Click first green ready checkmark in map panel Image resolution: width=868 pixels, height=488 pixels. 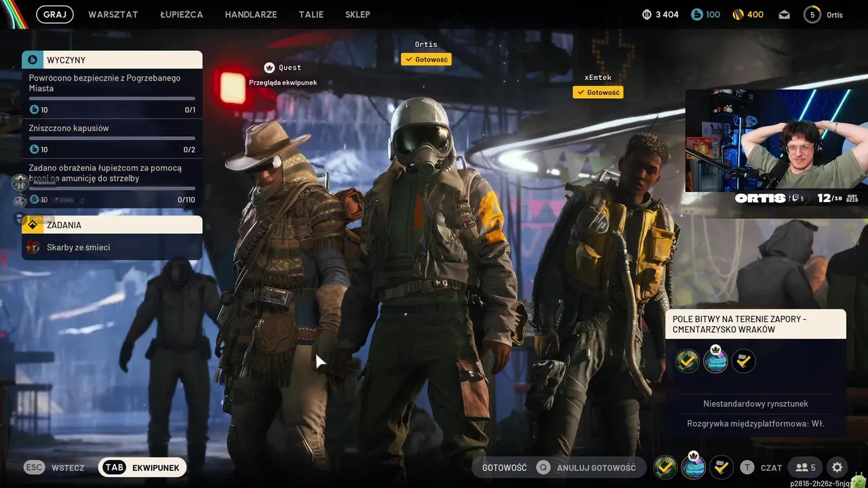[x=688, y=361]
